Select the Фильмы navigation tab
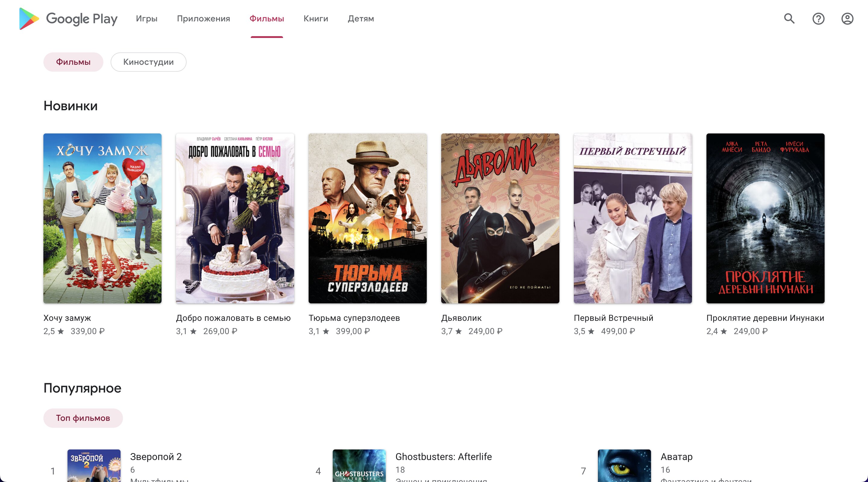The width and height of the screenshot is (868, 482). [267, 18]
